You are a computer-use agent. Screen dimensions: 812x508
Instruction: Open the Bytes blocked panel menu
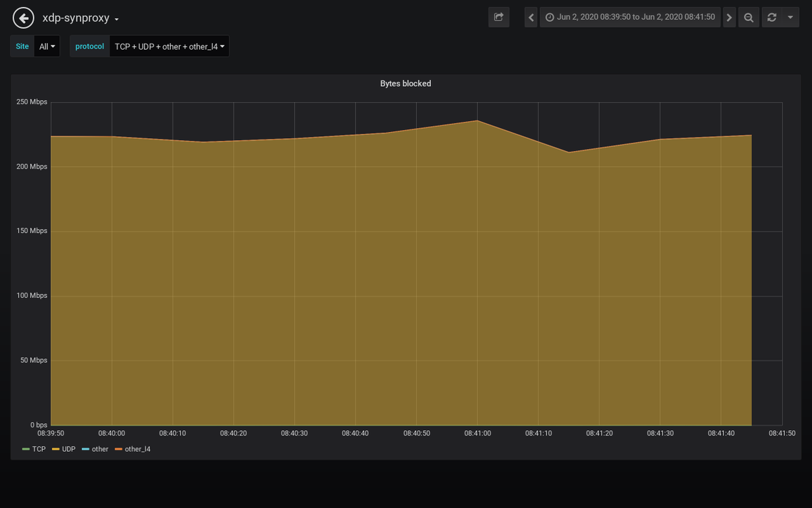[x=405, y=83]
